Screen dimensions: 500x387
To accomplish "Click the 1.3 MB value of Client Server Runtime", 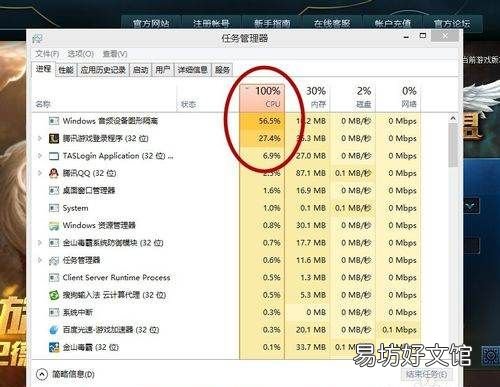I will 312,277.
